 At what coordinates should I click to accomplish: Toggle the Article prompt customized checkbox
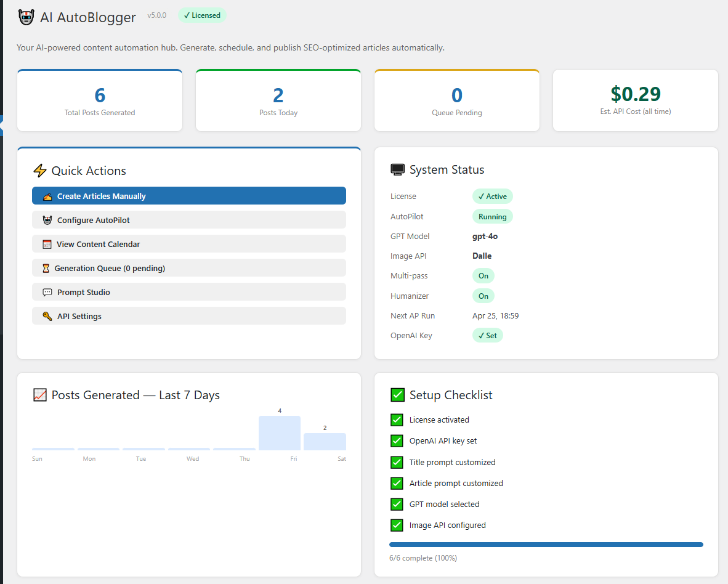coord(397,483)
